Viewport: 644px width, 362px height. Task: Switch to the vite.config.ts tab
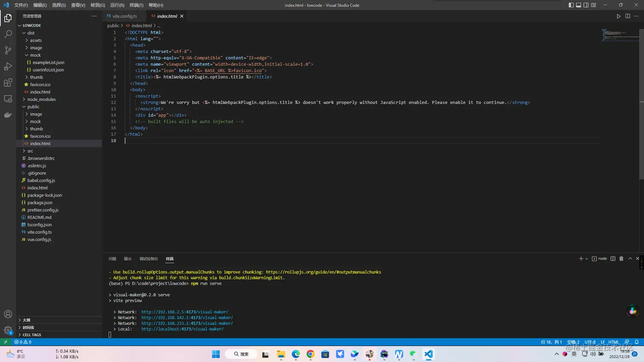tap(124, 16)
